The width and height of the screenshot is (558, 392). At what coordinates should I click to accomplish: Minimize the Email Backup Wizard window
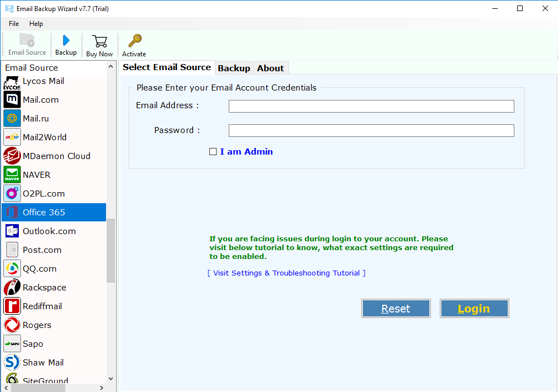click(495, 8)
